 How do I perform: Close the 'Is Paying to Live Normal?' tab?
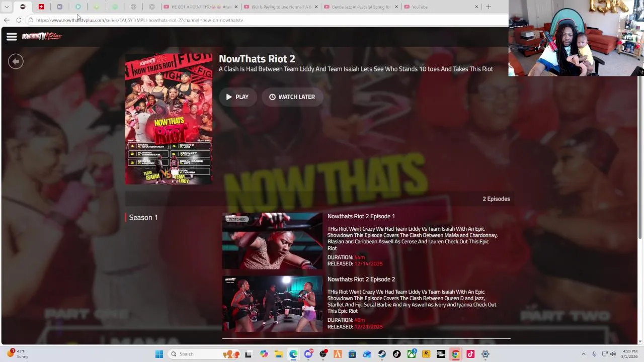[316, 7]
